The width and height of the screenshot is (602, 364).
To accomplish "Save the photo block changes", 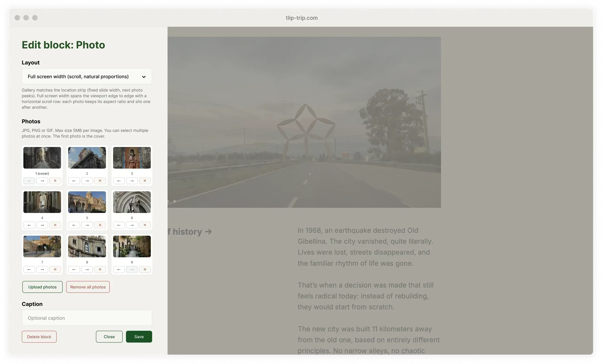I will 139,337.
